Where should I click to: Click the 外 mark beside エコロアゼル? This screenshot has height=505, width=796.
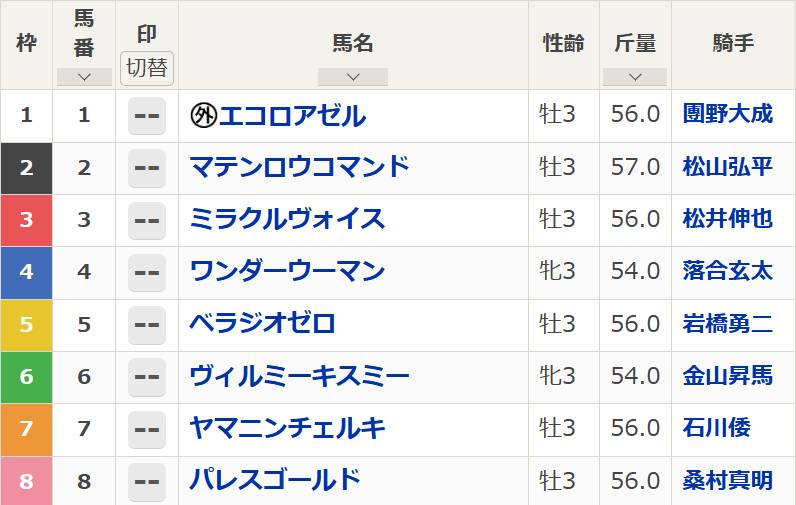click(204, 116)
